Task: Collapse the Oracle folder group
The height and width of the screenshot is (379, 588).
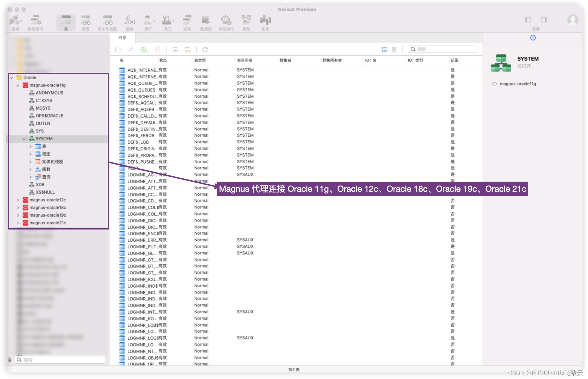Action: 12,78
